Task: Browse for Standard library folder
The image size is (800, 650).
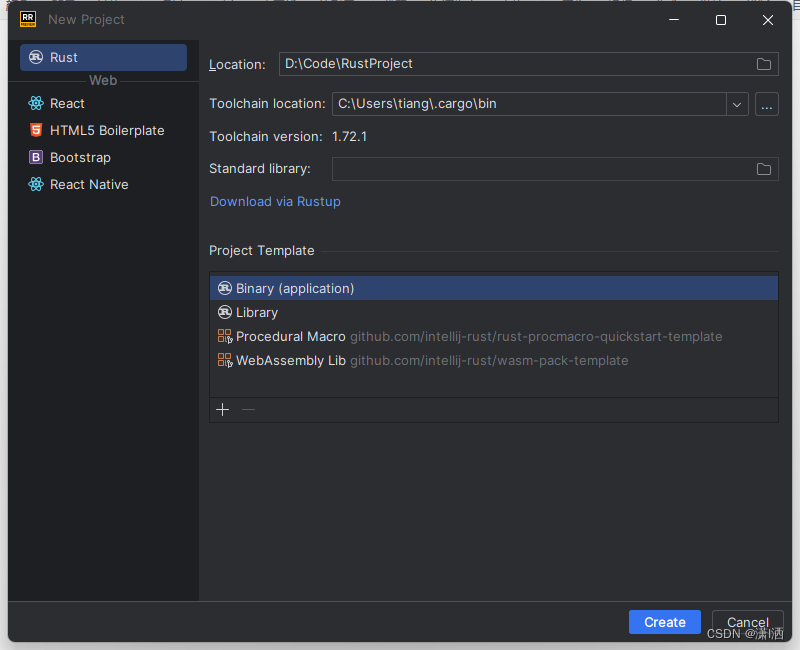Action: (x=764, y=169)
